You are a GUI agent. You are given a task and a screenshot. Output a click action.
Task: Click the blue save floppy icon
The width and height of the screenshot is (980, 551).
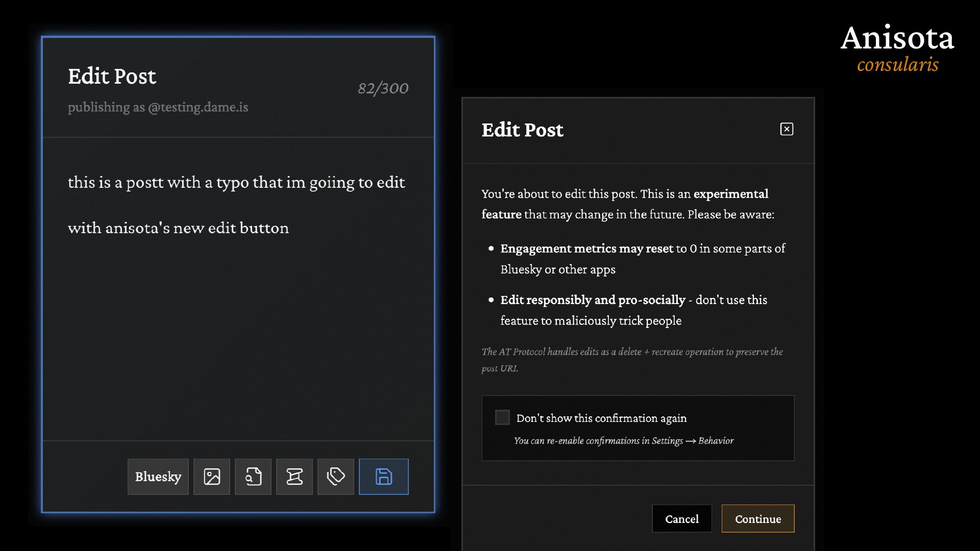[x=384, y=477]
